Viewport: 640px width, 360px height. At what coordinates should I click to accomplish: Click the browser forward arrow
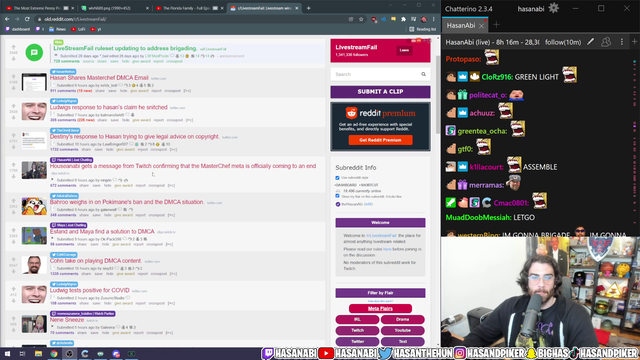(17, 19)
